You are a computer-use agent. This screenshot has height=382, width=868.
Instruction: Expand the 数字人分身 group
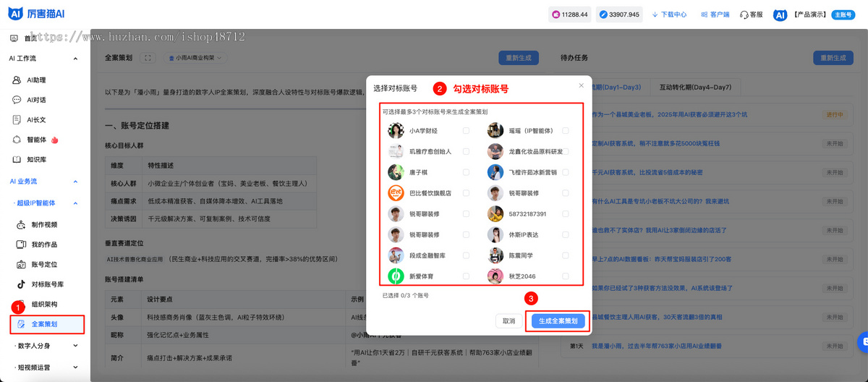(x=75, y=346)
